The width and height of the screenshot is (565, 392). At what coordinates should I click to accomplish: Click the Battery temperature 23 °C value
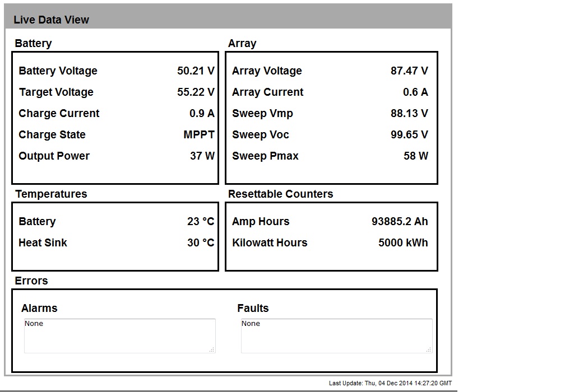(x=201, y=221)
